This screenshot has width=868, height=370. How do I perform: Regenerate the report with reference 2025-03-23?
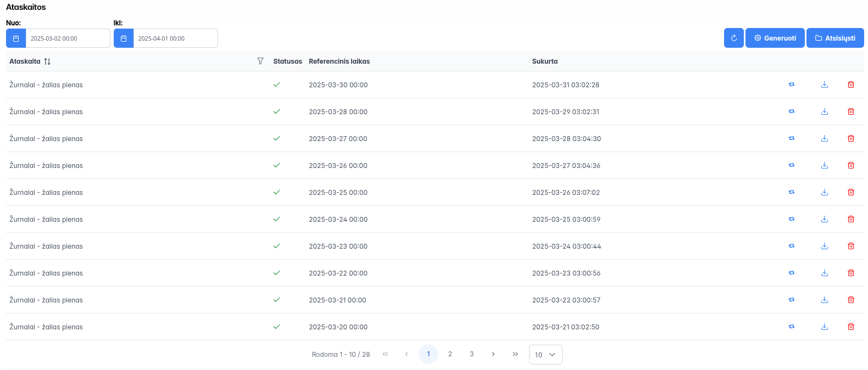point(792,246)
